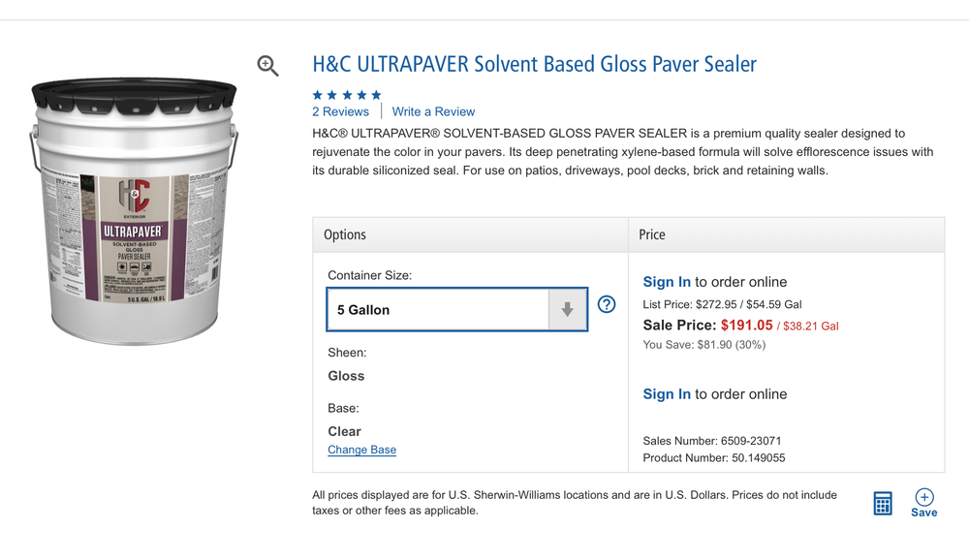Click the Sales Number 6509-23071 text
This screenshot has width=969, height=560.
coord(711,441)
